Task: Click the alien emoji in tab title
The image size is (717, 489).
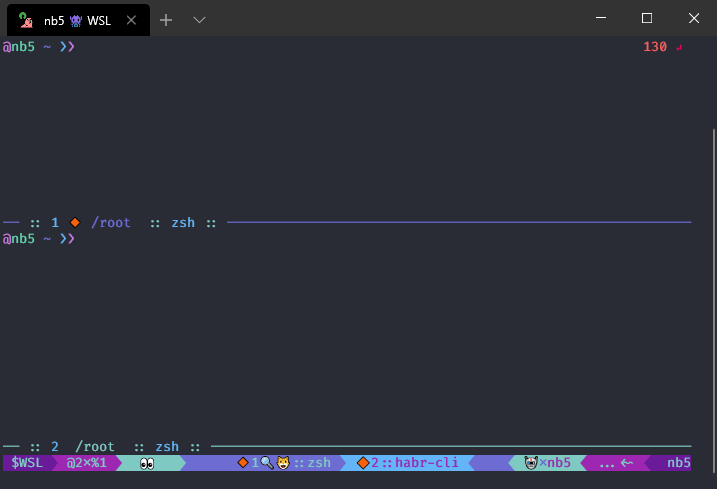Action: (76, 21)
